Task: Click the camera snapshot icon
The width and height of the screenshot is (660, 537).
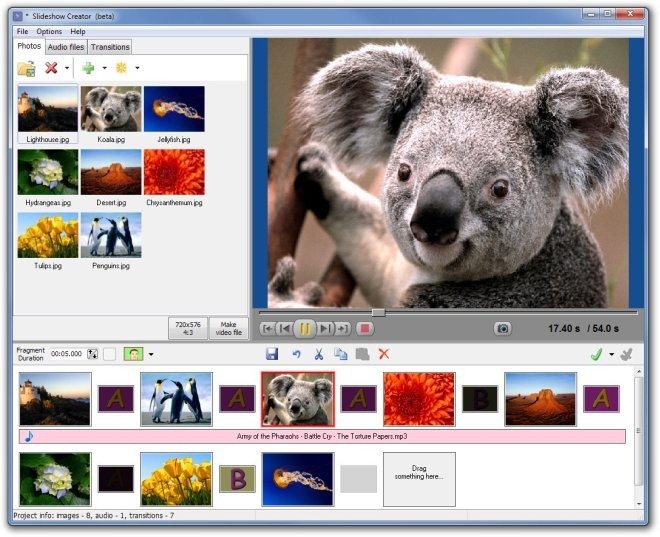Action: [x=503, y=328]
